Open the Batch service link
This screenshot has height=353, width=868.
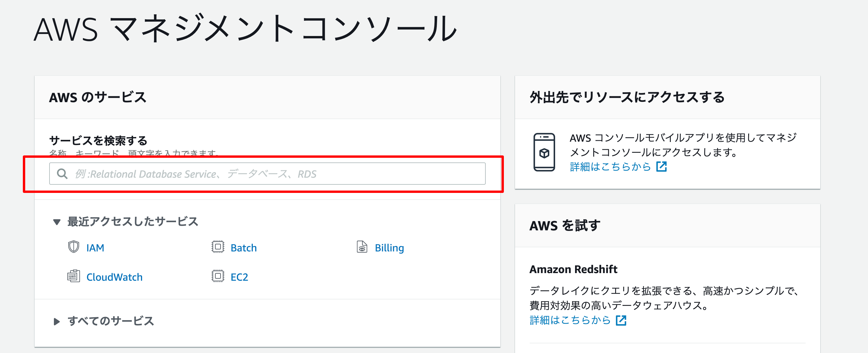[244, 248]
